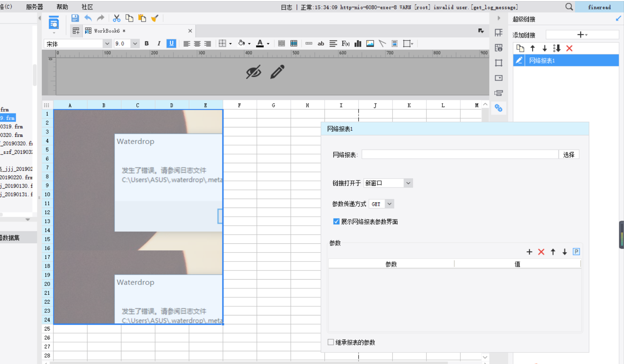Open the font size 9.0 dropdown

(135, 44)
